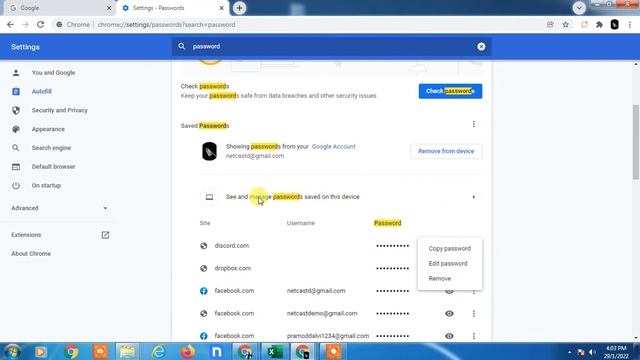Open the tab search dropdown arrow
This screenshot has width=640, height=360.
(579, 8)
